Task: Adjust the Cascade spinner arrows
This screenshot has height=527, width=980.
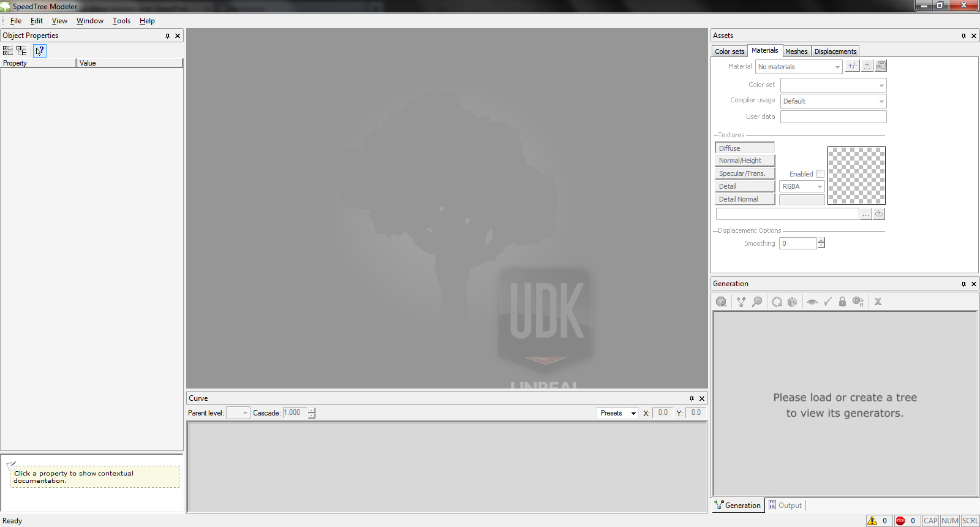Action: [312, 413]
